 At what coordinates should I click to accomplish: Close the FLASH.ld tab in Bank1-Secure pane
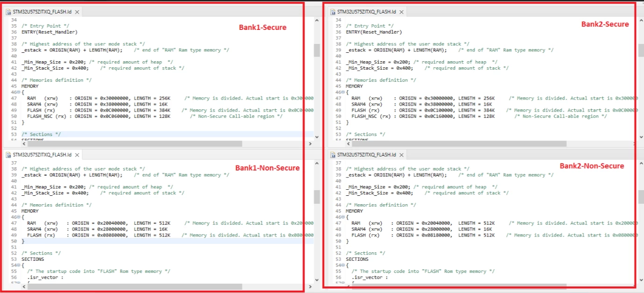(x=77, y=12)
